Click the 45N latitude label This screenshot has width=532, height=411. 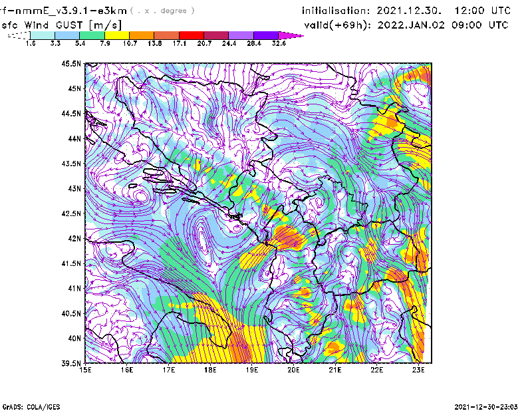(74, 88)
